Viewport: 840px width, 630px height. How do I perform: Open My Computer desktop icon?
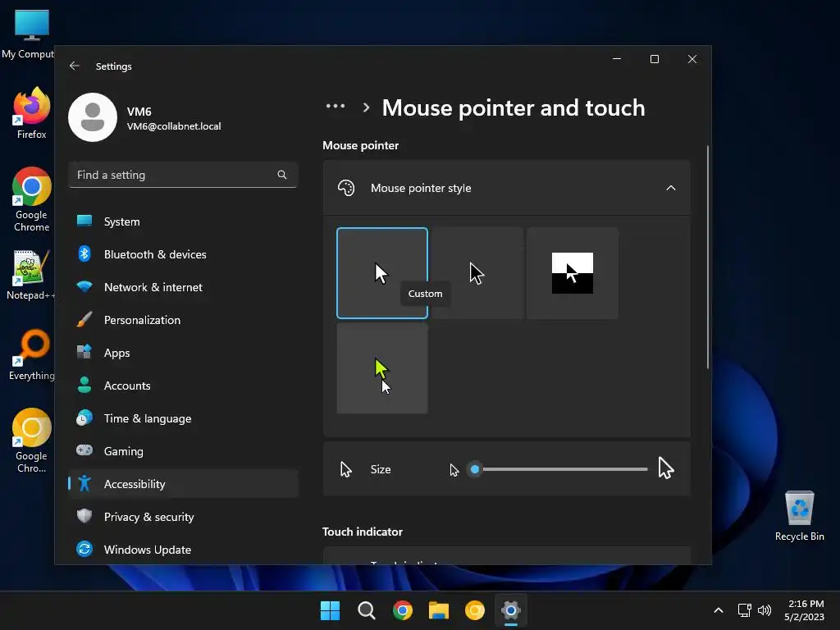point(28,34)
